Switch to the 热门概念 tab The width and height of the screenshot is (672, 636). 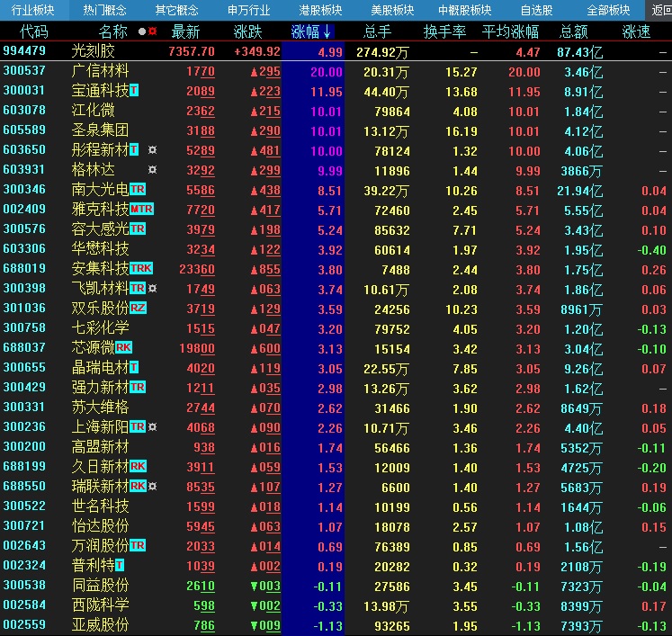click(x=104, y=11)
